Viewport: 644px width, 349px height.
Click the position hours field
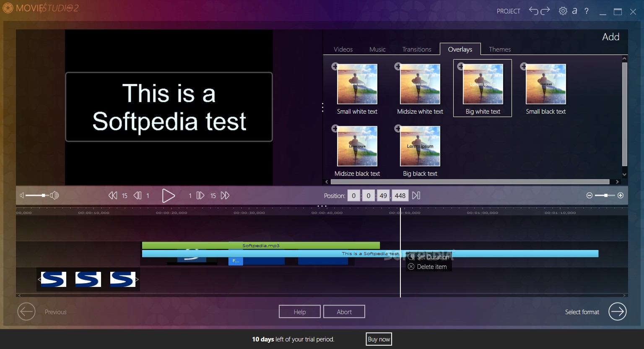click(x=353, y=195)
